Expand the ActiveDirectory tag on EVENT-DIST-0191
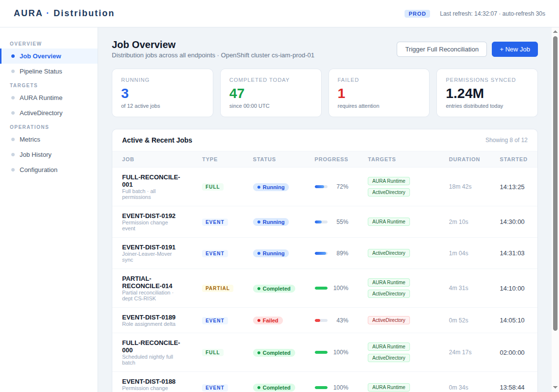Screen dimensions: 559x392 (388, 253)
